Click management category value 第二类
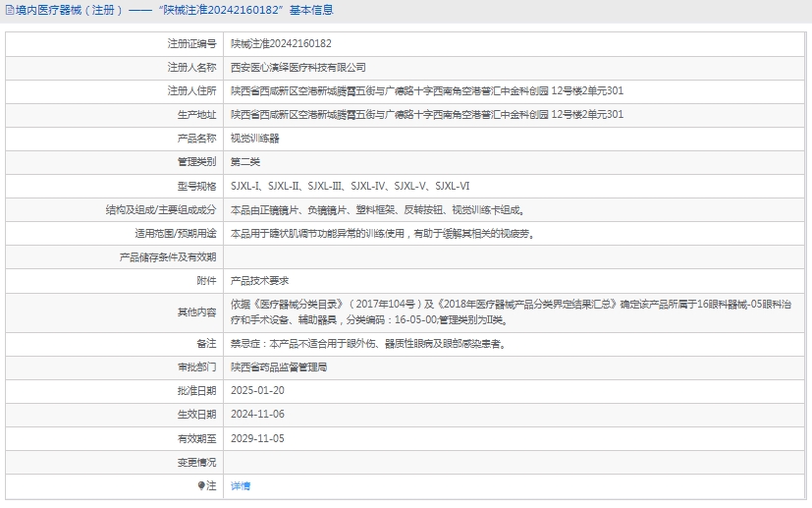The height and width of the screenshot is (508, 812). pos(245,162)
